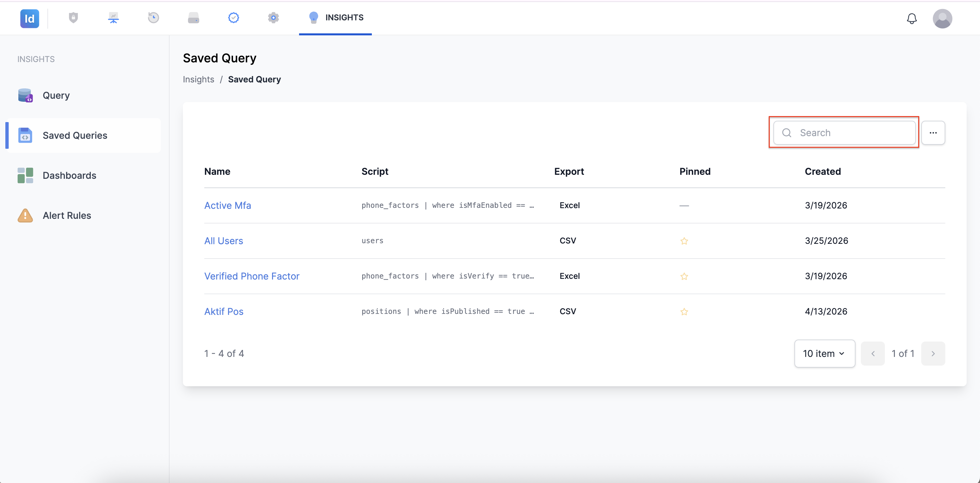980x483 pixels.
Task: Click the Alert Rules warning icon
Action: pyautogui.click(x=25, y=215)
